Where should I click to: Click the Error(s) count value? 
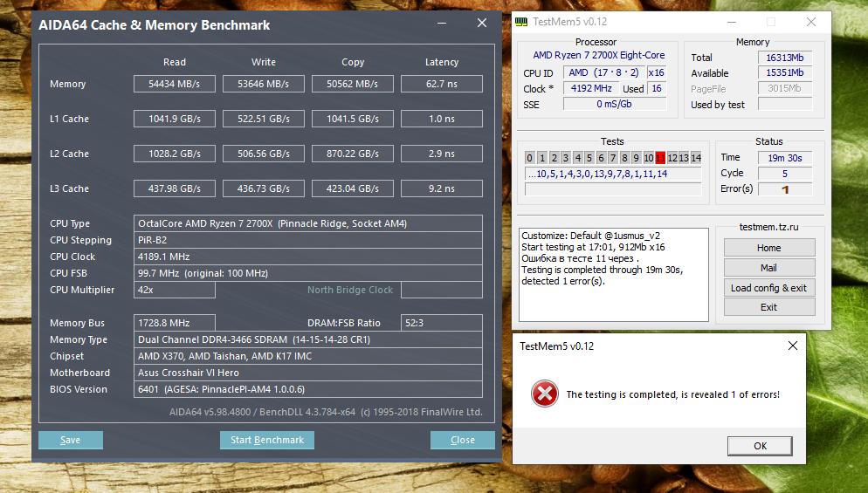(785, 189)
